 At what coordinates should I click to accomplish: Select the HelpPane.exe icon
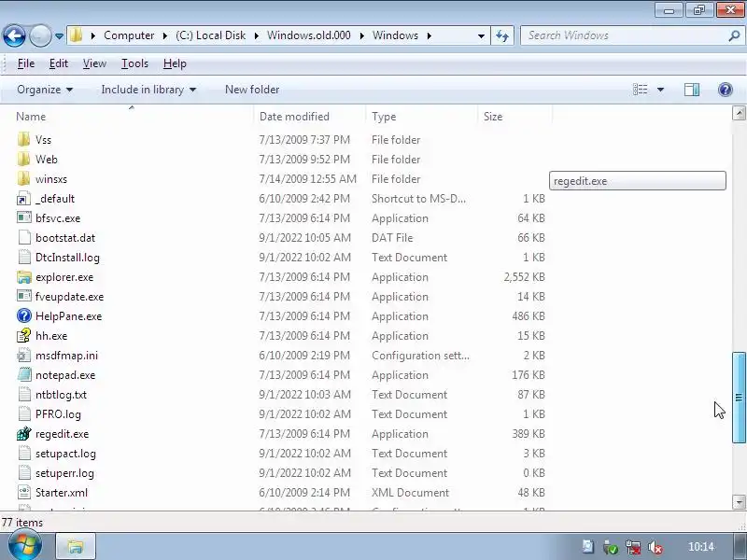click(x=24, y=315)
